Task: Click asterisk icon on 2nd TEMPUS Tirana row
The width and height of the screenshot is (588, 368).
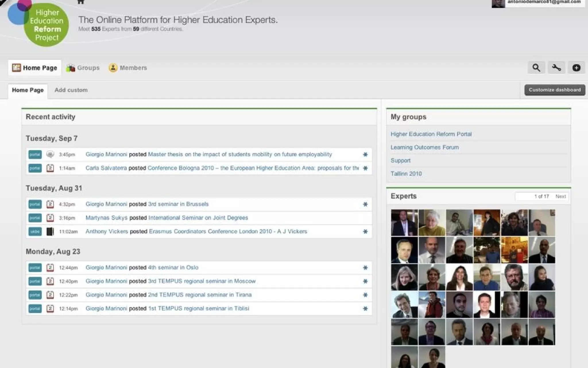Action: tap(365, 295)
